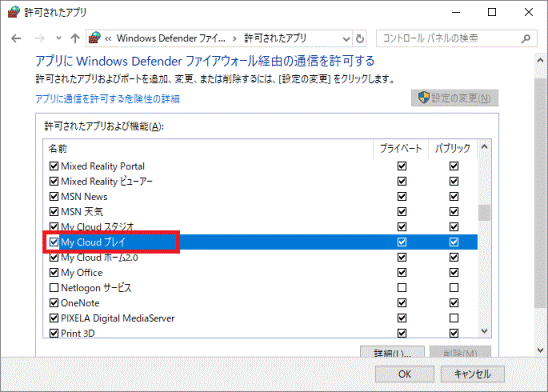The image size is (548, 392).
Task: Refresh the current page
Action: click(x=360, y=39)
